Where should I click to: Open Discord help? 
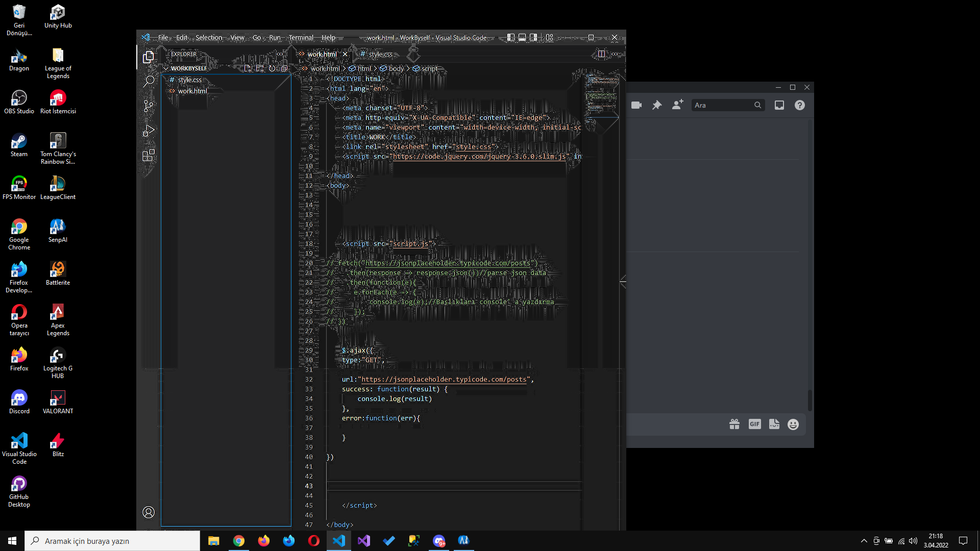coord(800,105)
